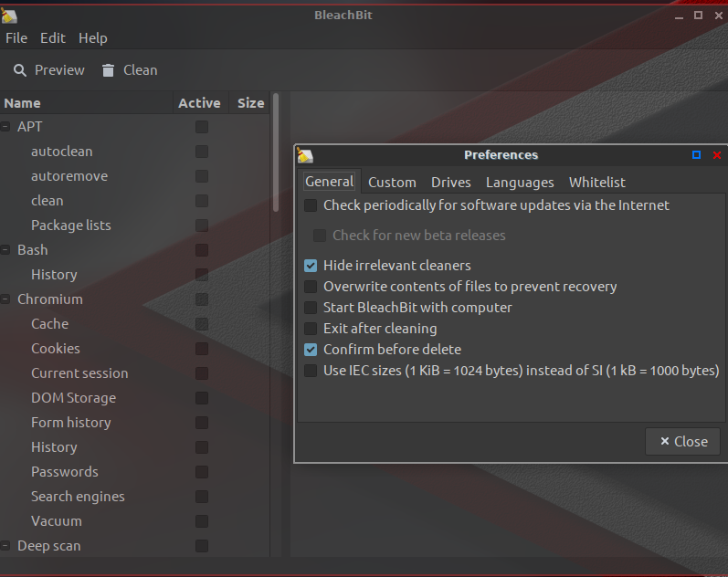
Task: Tick Active checkbox for Search engines
Action: pyautogui.click(x=202, y=497)
